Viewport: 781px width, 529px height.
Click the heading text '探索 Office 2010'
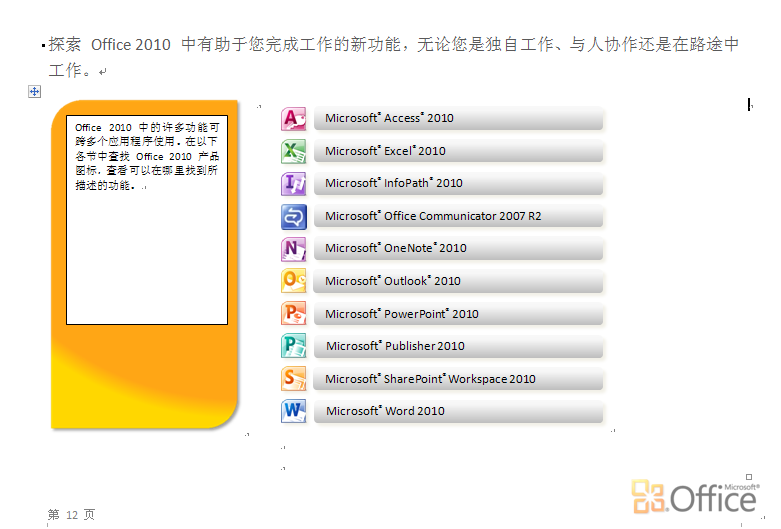pos(110,44)
